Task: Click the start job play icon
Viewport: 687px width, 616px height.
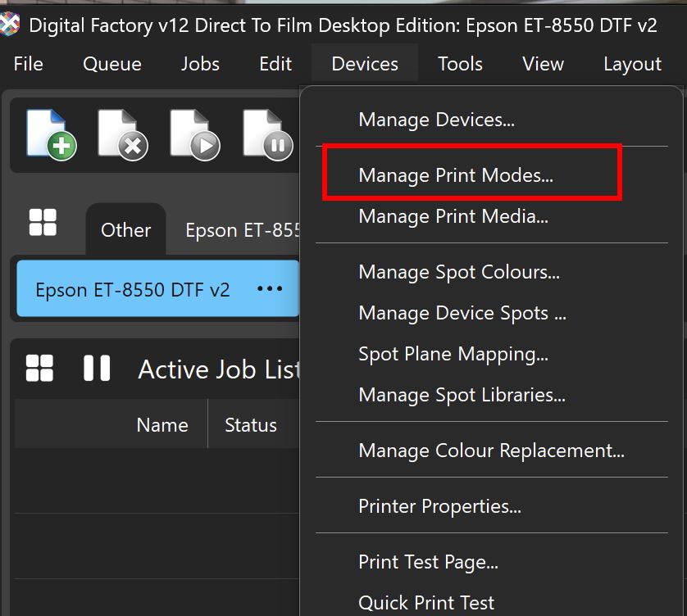Action: (x=195, y=135)
